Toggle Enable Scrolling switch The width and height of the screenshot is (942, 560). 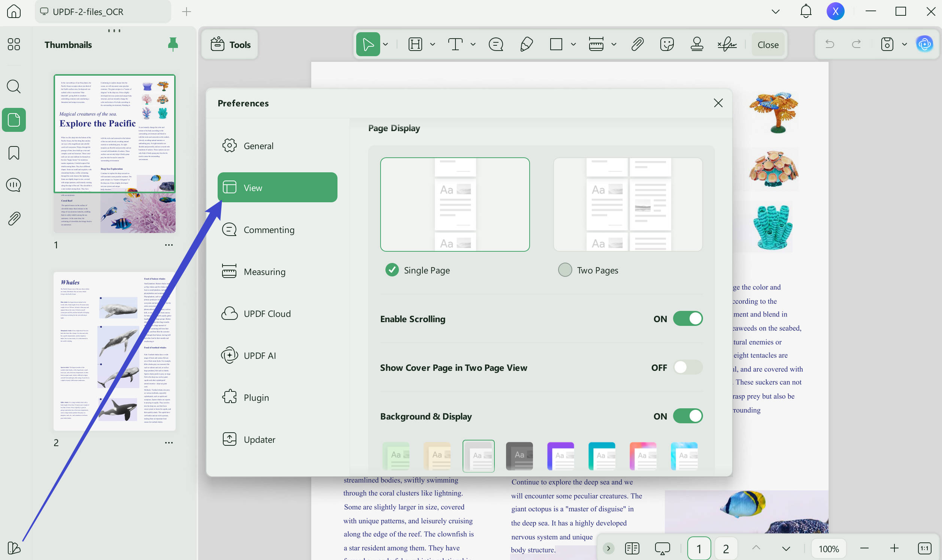tap(688, 318)
